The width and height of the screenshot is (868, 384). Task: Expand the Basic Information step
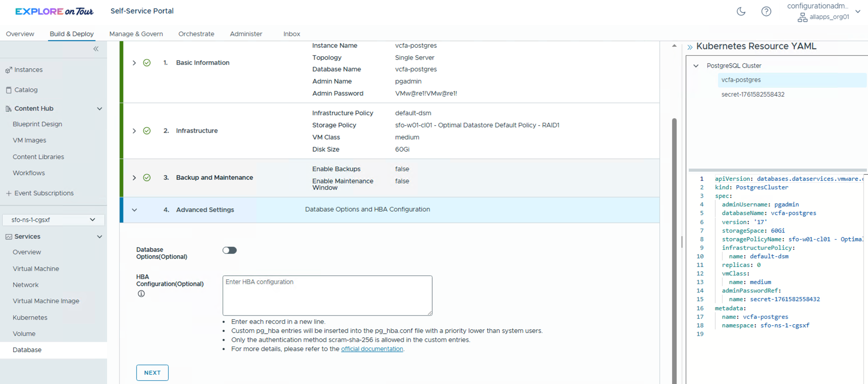pyautogui.click(x=134, y=63)
